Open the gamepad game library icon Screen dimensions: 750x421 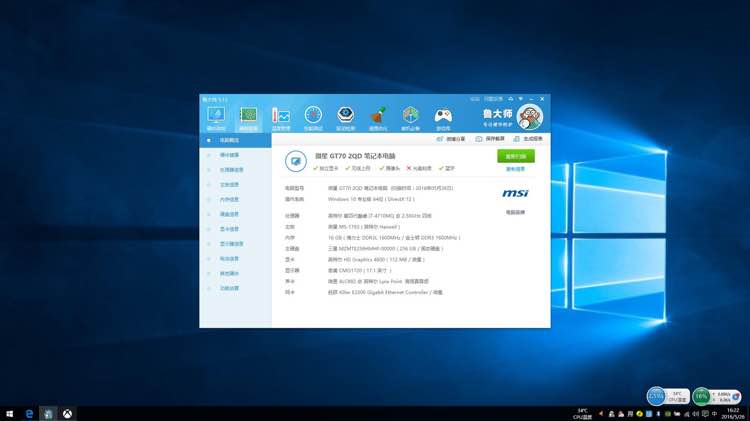point(443,115)
